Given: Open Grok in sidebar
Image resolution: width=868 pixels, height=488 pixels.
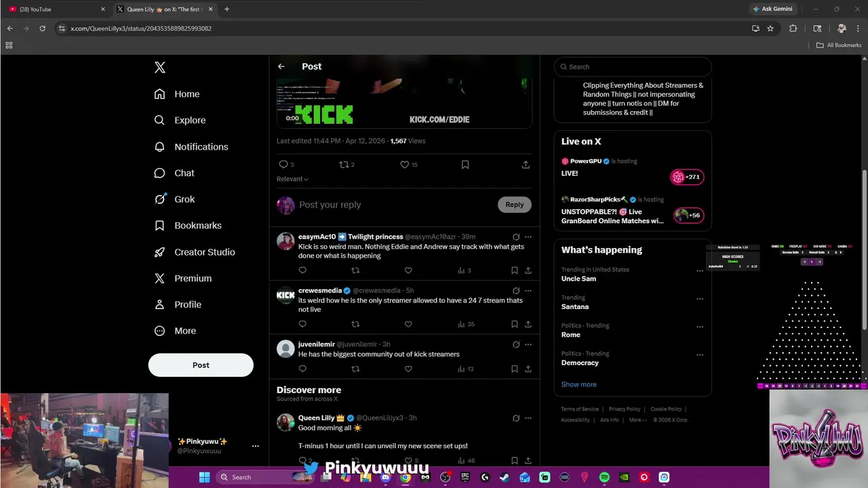Looking at the screenshot, I should [x=174, y=199].
